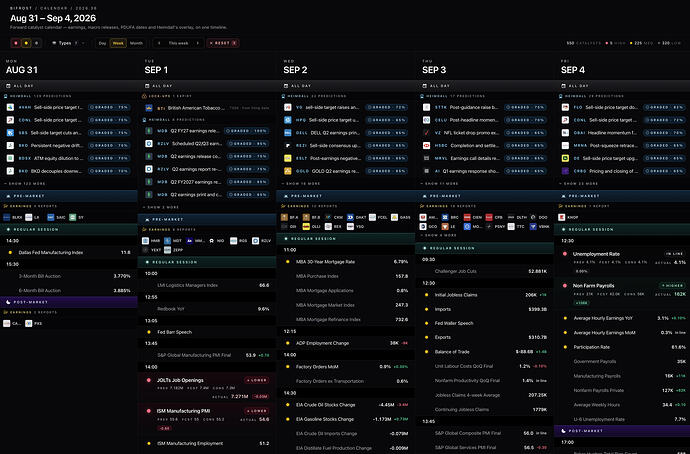Open Fed Barr Speech event
The width and height of the screenshot is (690, 454).
207,332
